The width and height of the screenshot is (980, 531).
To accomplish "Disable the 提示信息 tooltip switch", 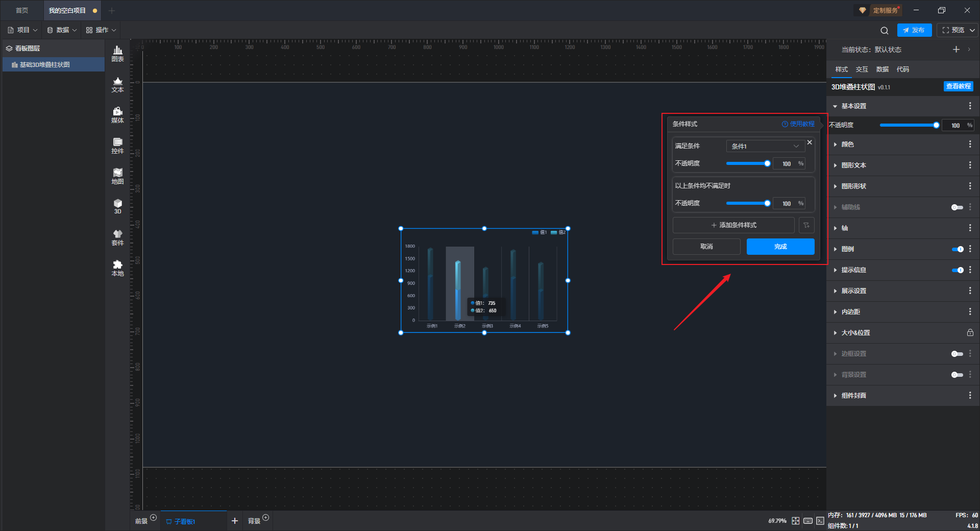I will (957, 270).
